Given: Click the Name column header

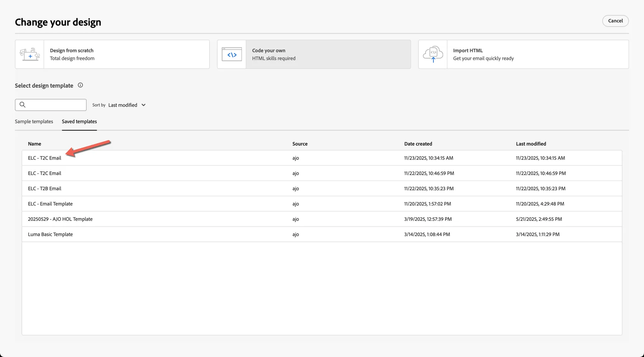Looking at the screenshot, I should [35, 144].
